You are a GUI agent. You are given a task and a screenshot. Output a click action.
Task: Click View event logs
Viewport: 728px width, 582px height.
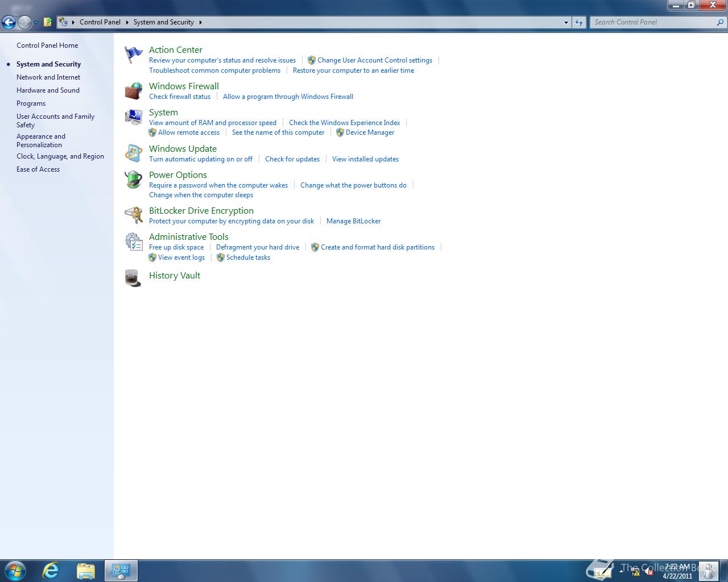[x=181, y=257]
